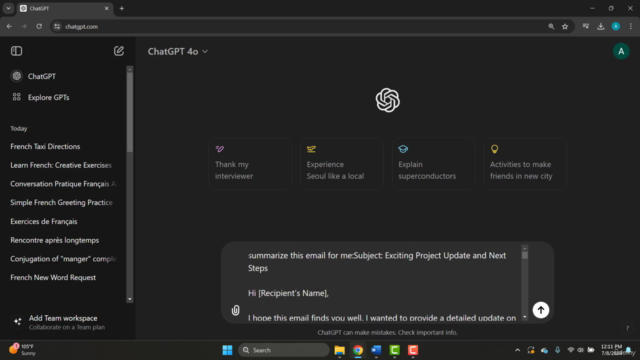The image size is (640, 360).
Task: Click the message box scrollbar up arrow
Action: click(x=525, y=248)
